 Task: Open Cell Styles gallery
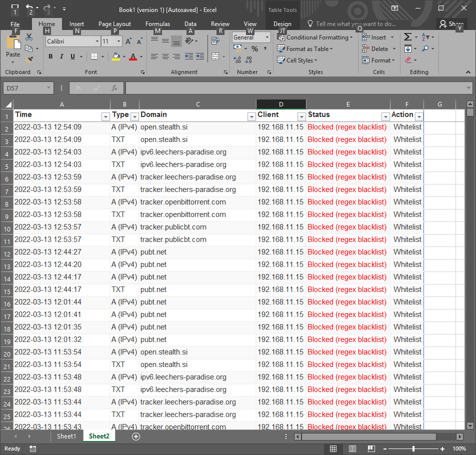[297, 60]
